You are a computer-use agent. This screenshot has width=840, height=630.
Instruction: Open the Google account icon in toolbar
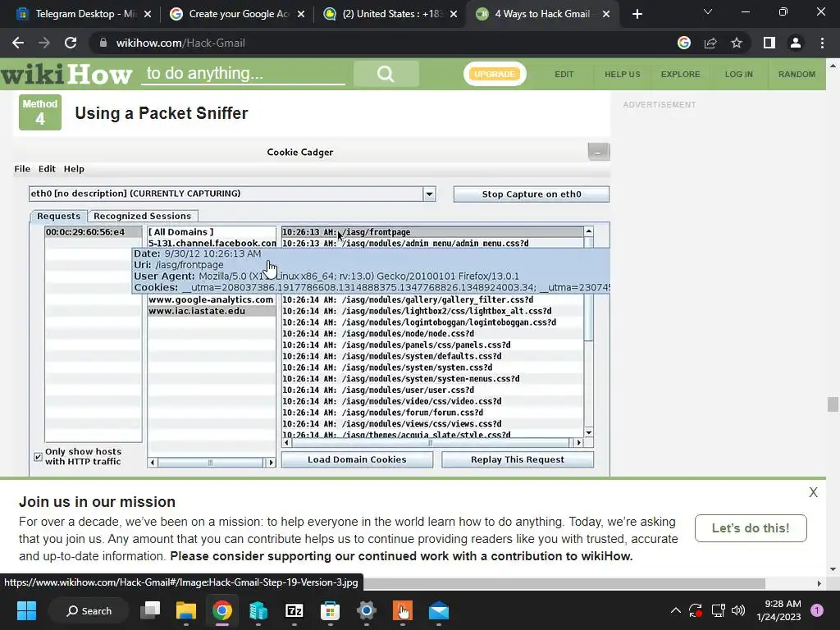click(x=683, y=43)
